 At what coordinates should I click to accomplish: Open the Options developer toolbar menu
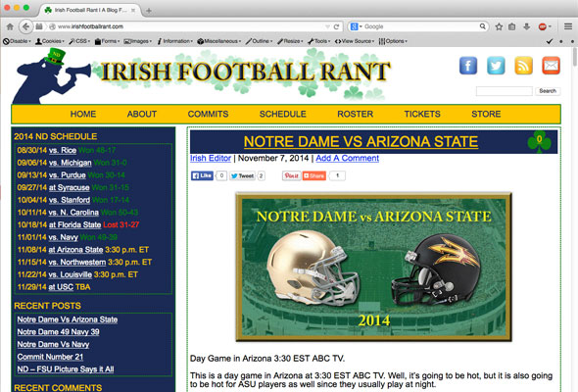pos(393,41)
